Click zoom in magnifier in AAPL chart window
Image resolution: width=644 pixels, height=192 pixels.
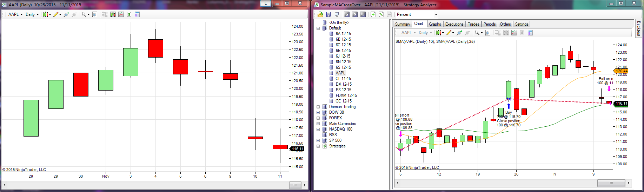pos(66,14)
